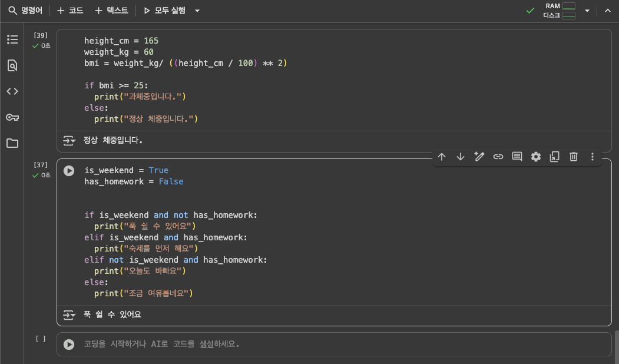Screen dimensions: 619x364
Task: Move the cell down with the arrow
Action: tap(461, 157)
